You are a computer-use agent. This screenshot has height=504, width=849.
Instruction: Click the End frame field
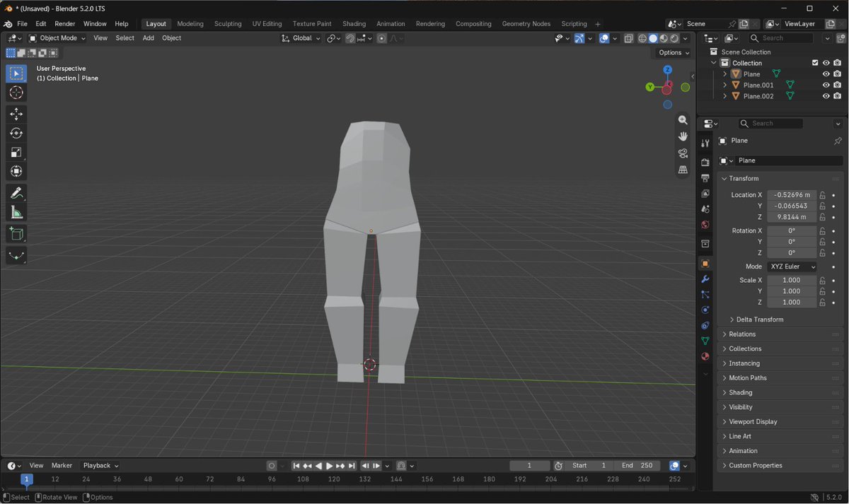(637, 466)
